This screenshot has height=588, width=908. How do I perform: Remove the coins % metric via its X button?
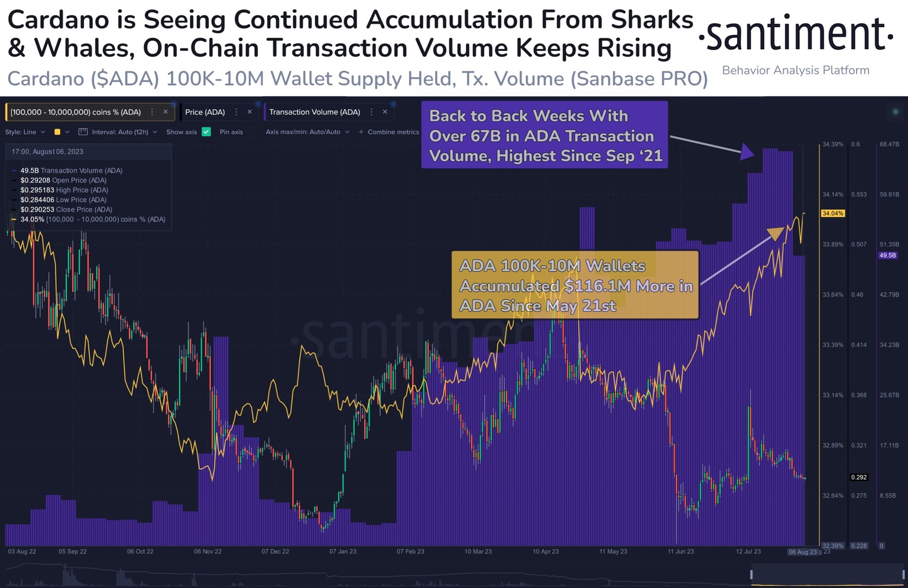166,112
